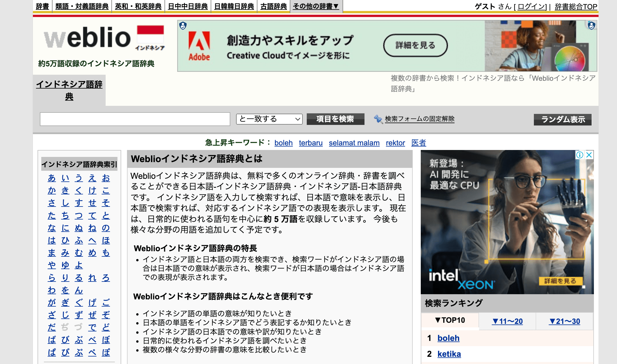Image resolution: width=617 pixels, height=364 pixels.
Task: Click the dictionary search input field
Action: (x=135, y=119)
